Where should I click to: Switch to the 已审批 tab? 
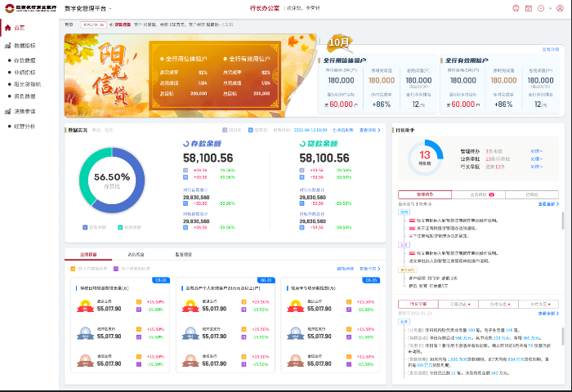pos(532,194)
